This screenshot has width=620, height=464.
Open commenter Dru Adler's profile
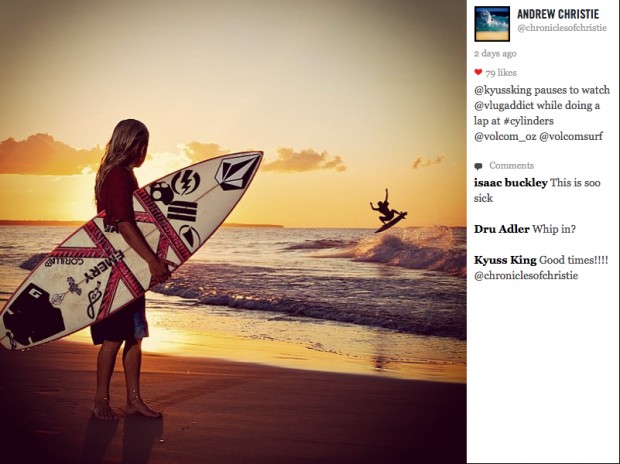[501, 229]
